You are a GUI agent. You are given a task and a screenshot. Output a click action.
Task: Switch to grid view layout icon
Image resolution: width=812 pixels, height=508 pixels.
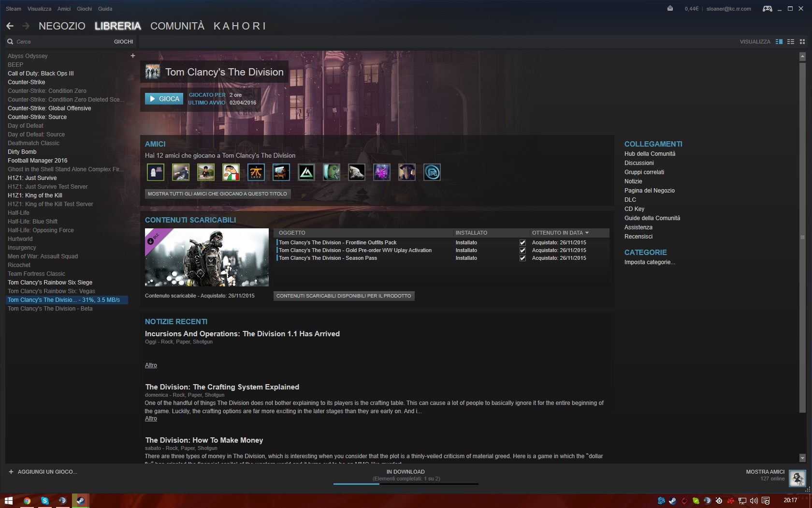point(802,42)
